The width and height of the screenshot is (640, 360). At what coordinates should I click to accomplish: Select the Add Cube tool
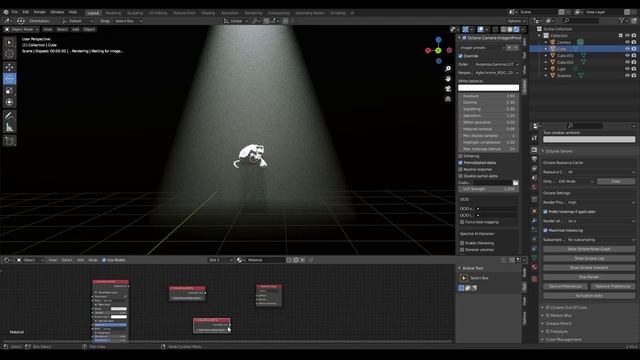coord(9,141)
